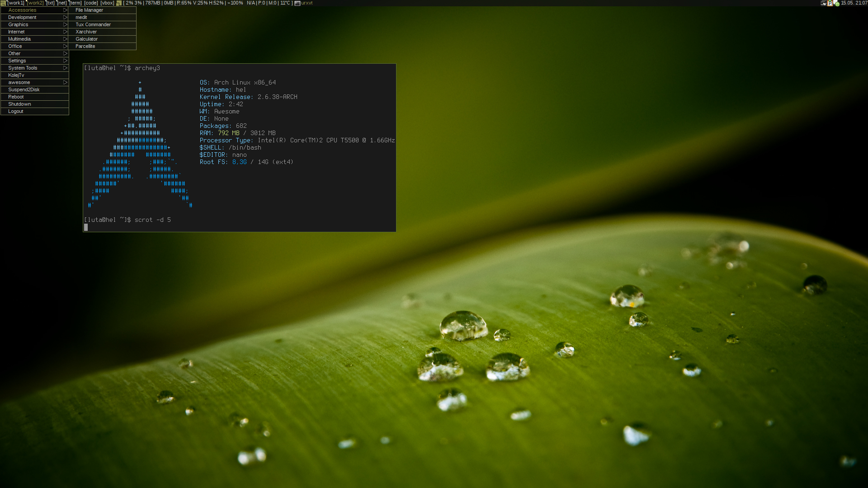Image resolution: width=868 pixels, height=488 pixels.
Task: Open the Graphics submenu
Action: pyautogui.click(x=35, y=24)
